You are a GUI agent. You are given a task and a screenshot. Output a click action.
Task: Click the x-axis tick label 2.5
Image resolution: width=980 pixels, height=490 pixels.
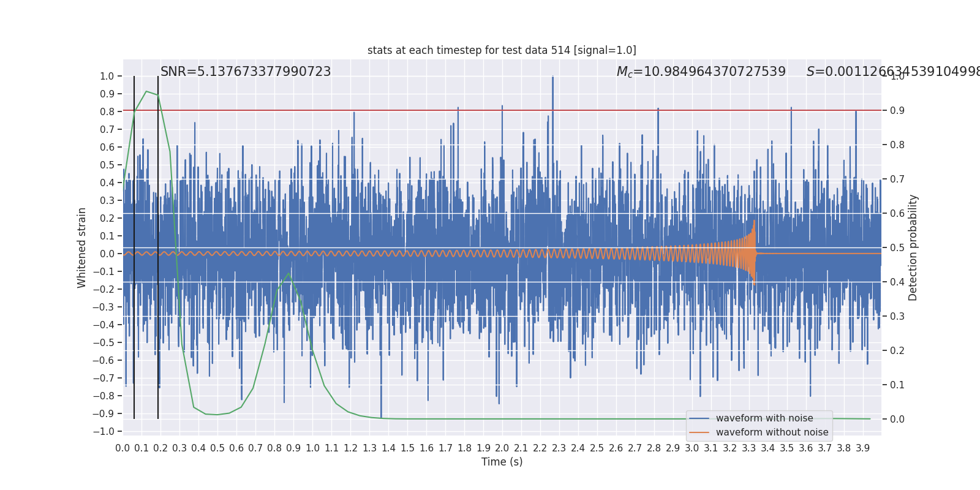597,448
